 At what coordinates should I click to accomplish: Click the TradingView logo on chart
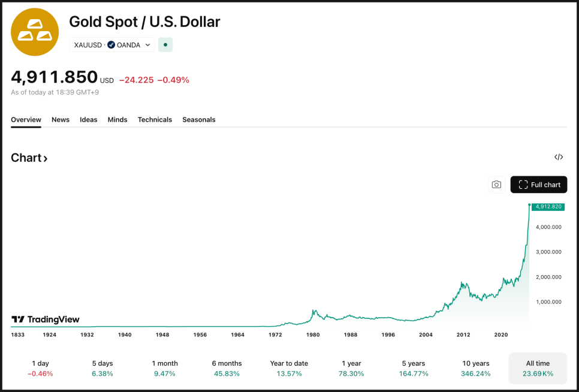(x=46, y=319)
